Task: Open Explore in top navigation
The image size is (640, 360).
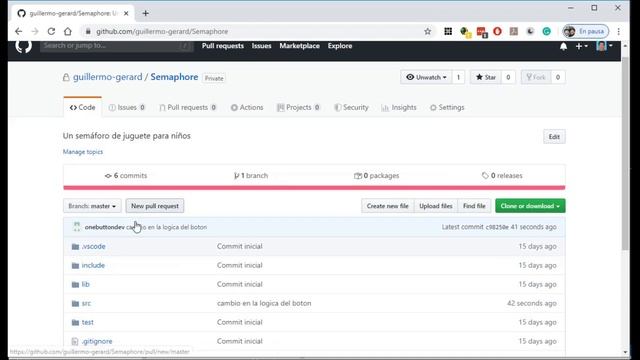Action: pyautogui.click(x=340, y=46)
